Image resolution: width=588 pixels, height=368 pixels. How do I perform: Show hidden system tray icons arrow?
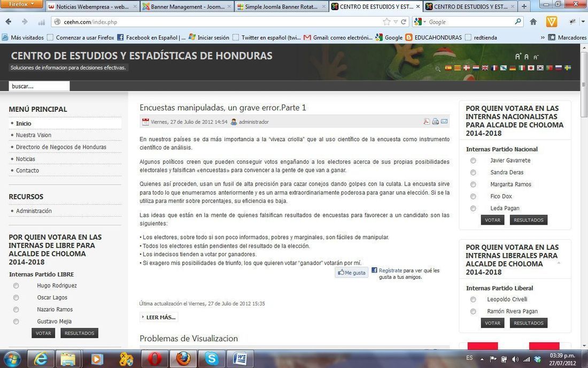482,359
